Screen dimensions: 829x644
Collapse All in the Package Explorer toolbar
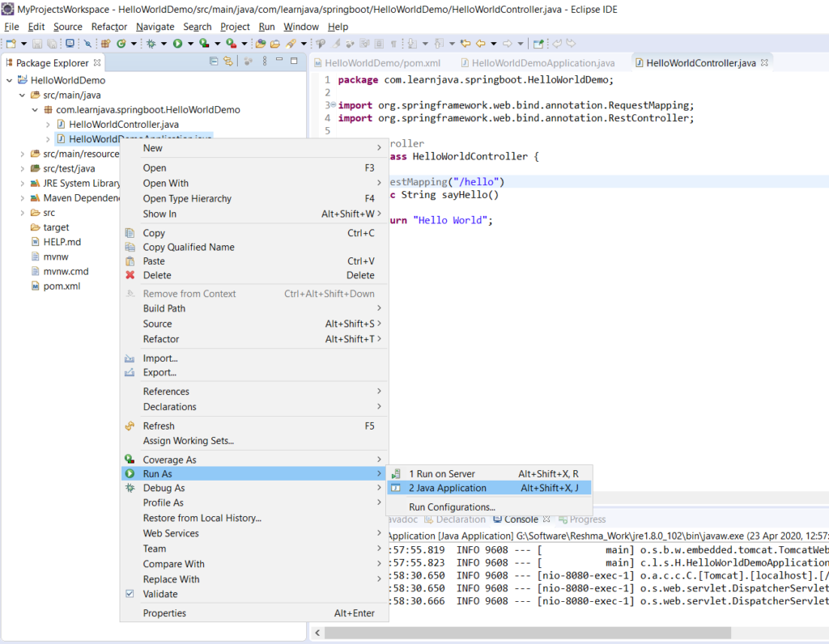(x=214, y=62)
